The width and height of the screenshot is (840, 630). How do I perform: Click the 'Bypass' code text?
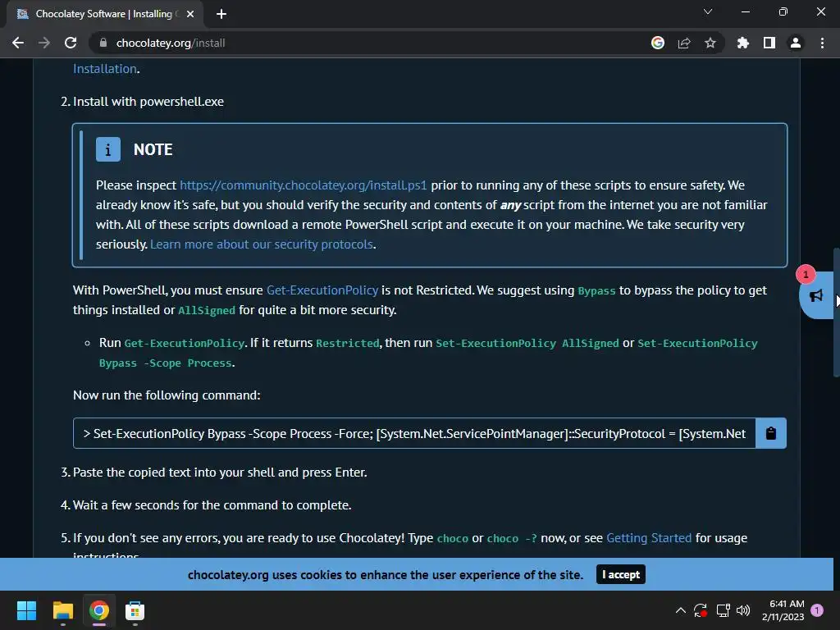597,291
